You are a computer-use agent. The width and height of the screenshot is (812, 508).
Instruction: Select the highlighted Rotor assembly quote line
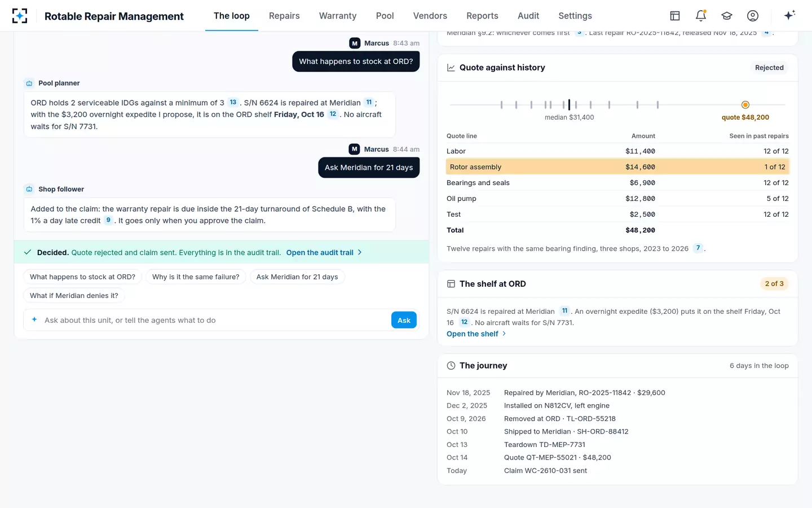click(617, 167)
